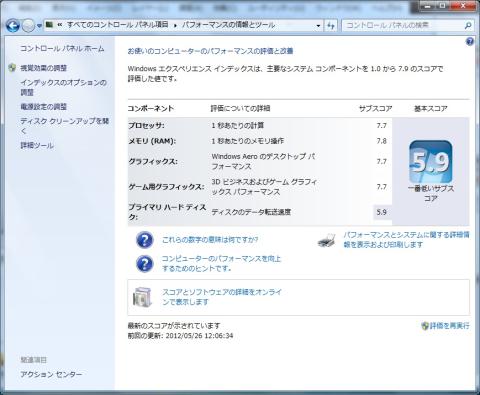Minimize the window
Image resolution: width=480 pixels, height=395 pixels.
point(428,6)
